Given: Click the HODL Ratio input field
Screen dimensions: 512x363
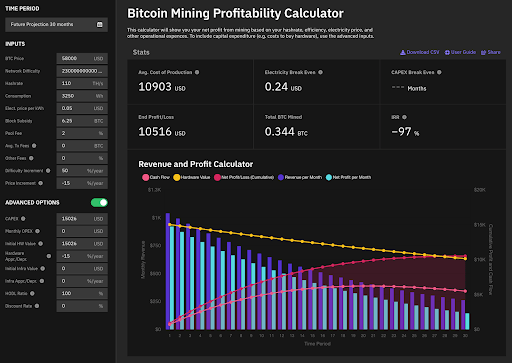Looking at the screenshot, I should pos(82,293).
